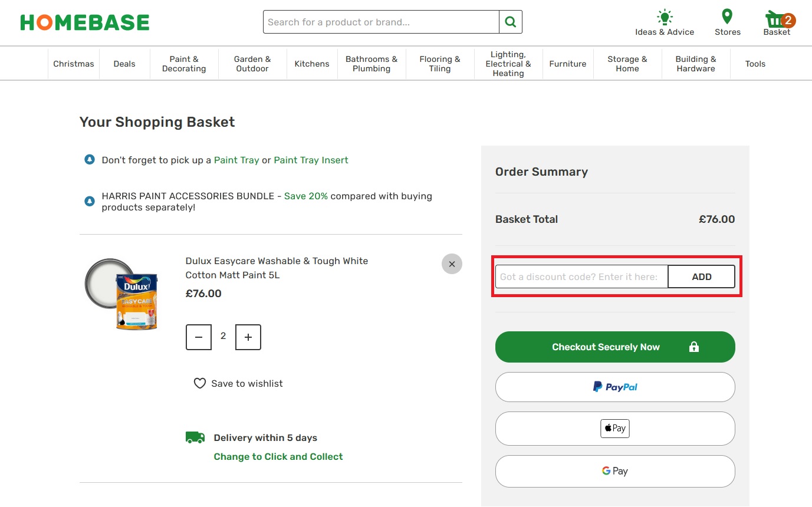
Task: Click the Your Shopping Basket heading
Action: [x=157, y=122]
